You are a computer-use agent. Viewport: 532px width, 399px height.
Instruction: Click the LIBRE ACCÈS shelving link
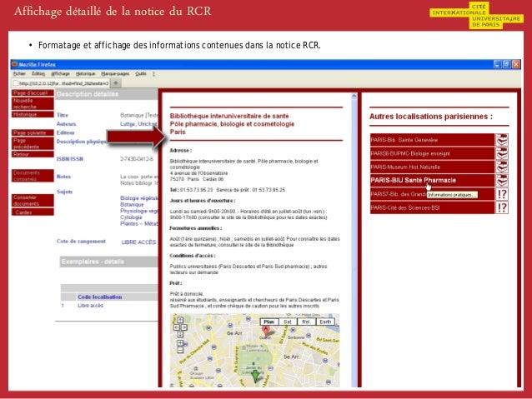click(138, 242)
